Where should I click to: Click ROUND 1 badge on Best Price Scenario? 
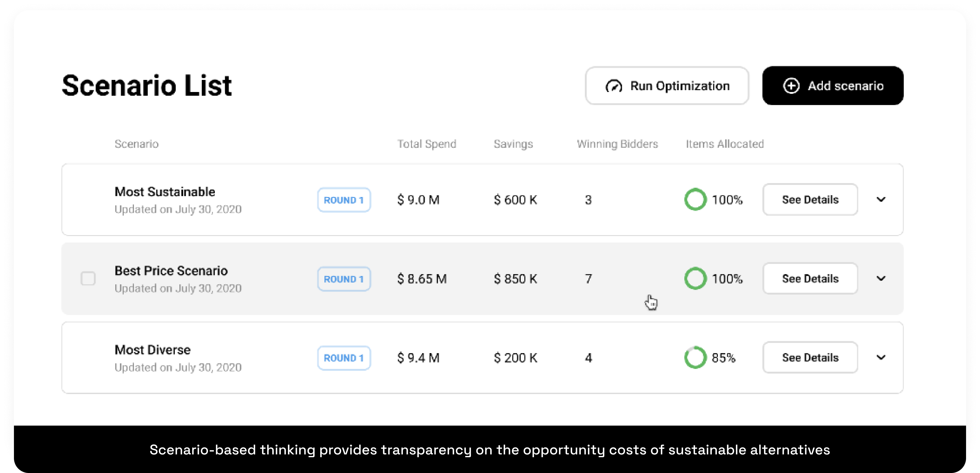pyautogui.click(x=344, y=279)
